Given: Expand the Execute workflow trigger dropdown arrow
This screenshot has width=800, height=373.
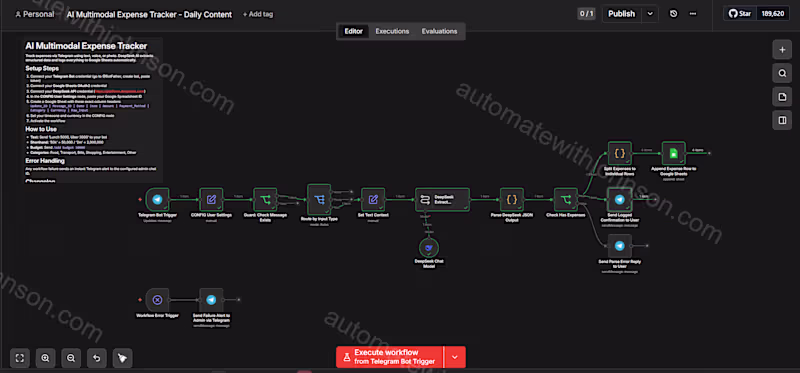Looking at the screenshot, I should 455,357.
